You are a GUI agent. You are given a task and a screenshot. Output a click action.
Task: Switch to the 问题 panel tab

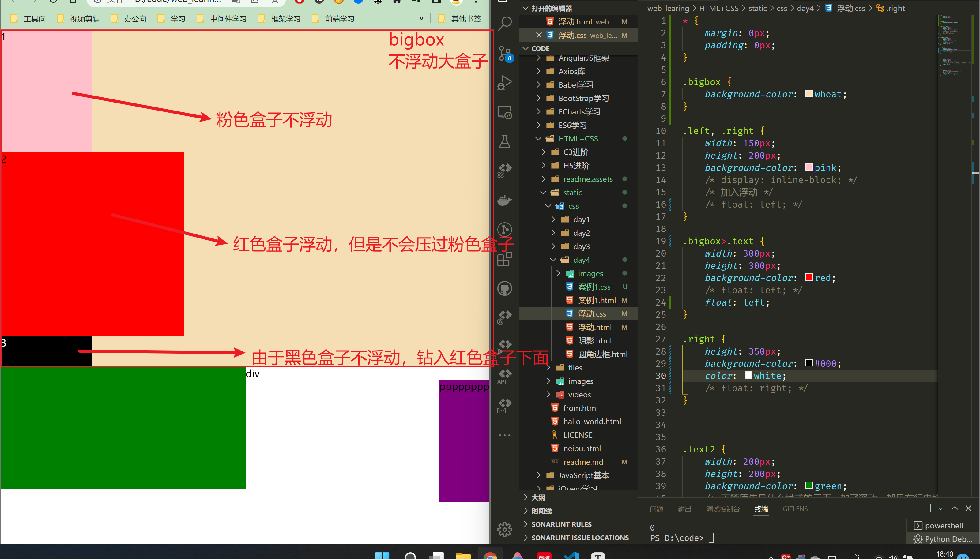pos(656,509)
